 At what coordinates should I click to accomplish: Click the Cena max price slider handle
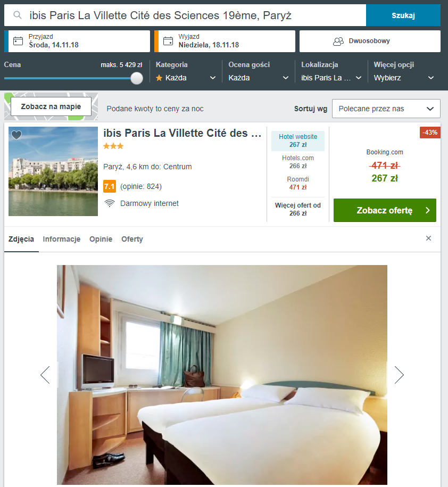click(137, 78)
